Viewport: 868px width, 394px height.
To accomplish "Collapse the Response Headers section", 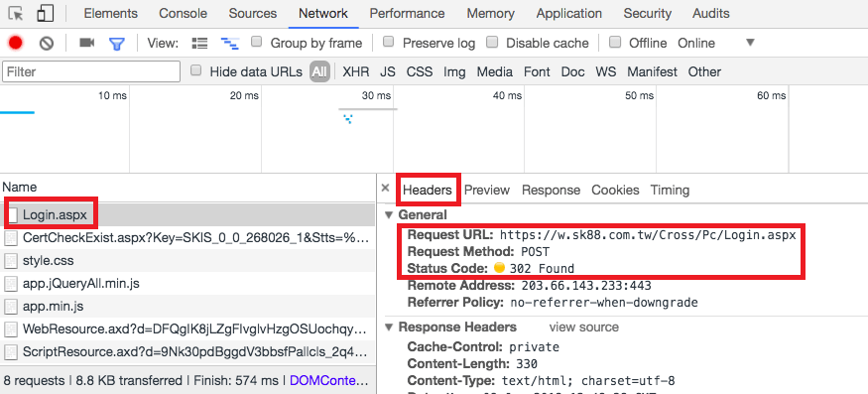I will pos(389,327).
